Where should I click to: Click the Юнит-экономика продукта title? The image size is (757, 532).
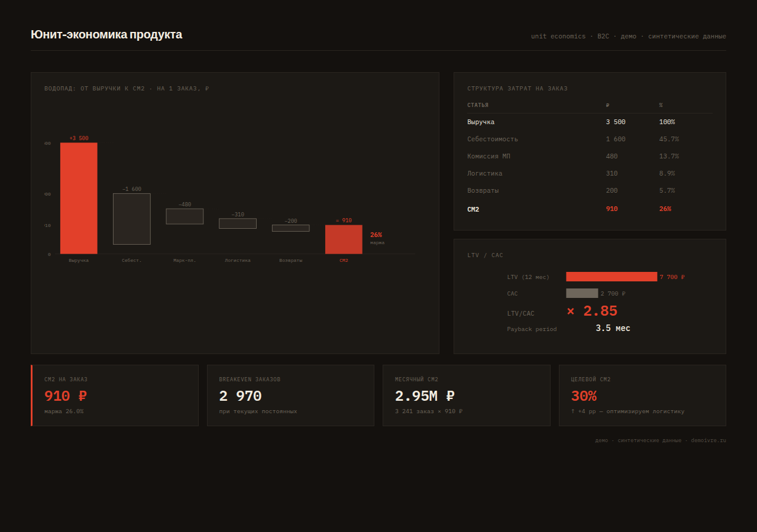106,34
